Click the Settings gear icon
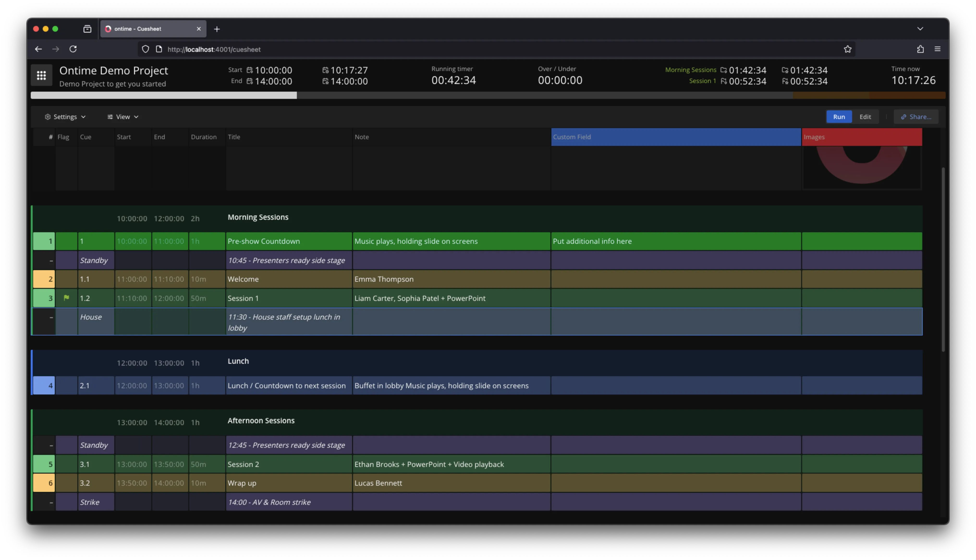 48,117
